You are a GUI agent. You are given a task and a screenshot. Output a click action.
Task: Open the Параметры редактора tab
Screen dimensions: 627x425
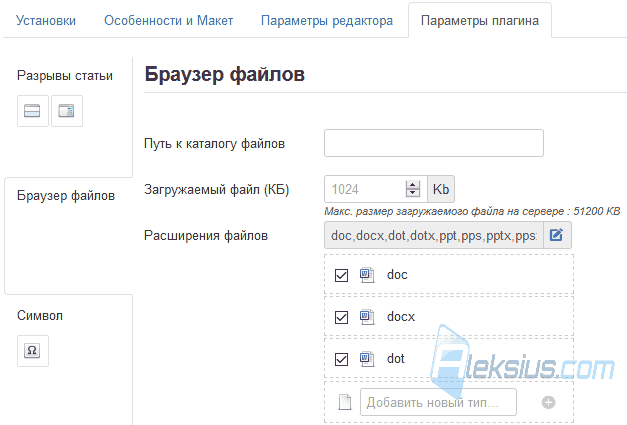pyautogui.click(x=327, y=20)
